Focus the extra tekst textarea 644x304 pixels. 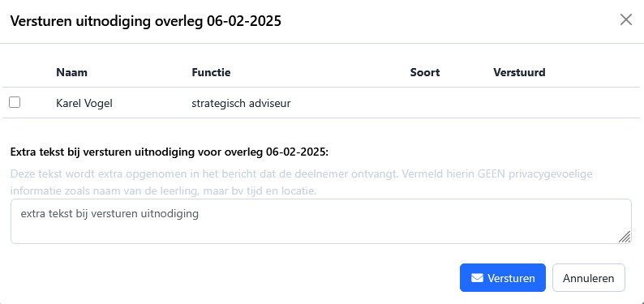pyautogui.click(x=320, y=221)
